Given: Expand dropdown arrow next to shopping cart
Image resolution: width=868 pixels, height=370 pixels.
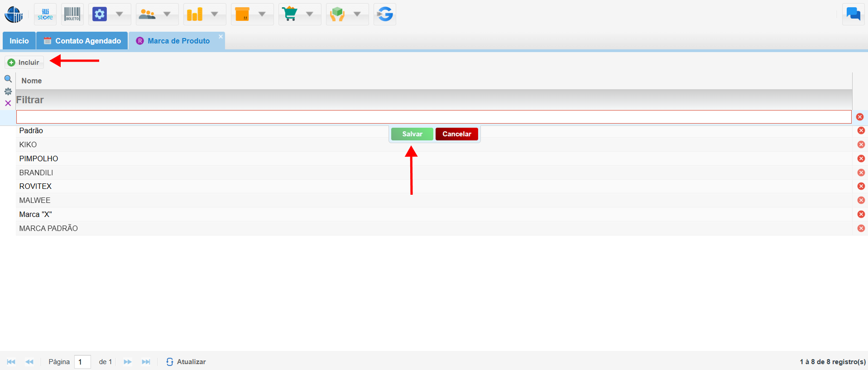Looking at the screenshot, I should pos(310,14).
